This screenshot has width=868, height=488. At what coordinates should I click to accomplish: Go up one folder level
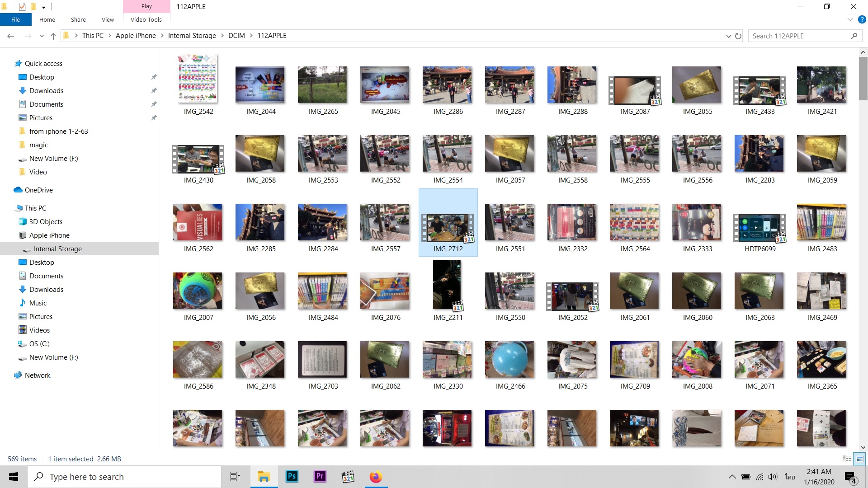click(53, 36)
